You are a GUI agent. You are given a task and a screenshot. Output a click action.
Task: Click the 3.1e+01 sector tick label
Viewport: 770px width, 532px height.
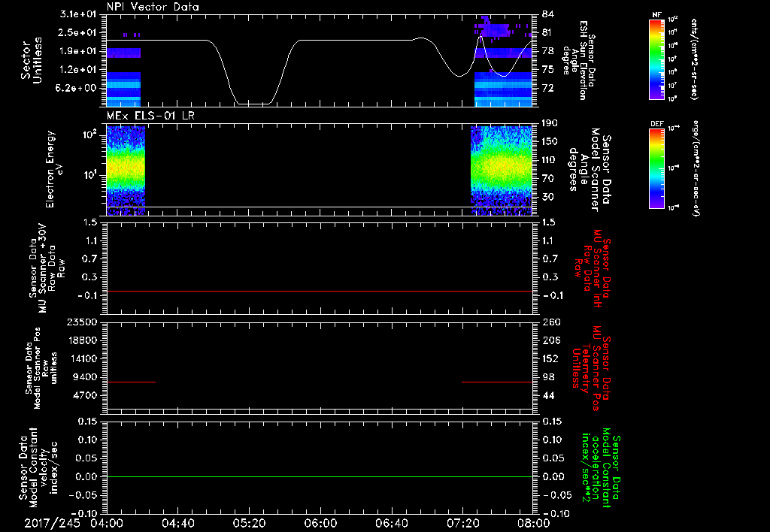point(78,14)
